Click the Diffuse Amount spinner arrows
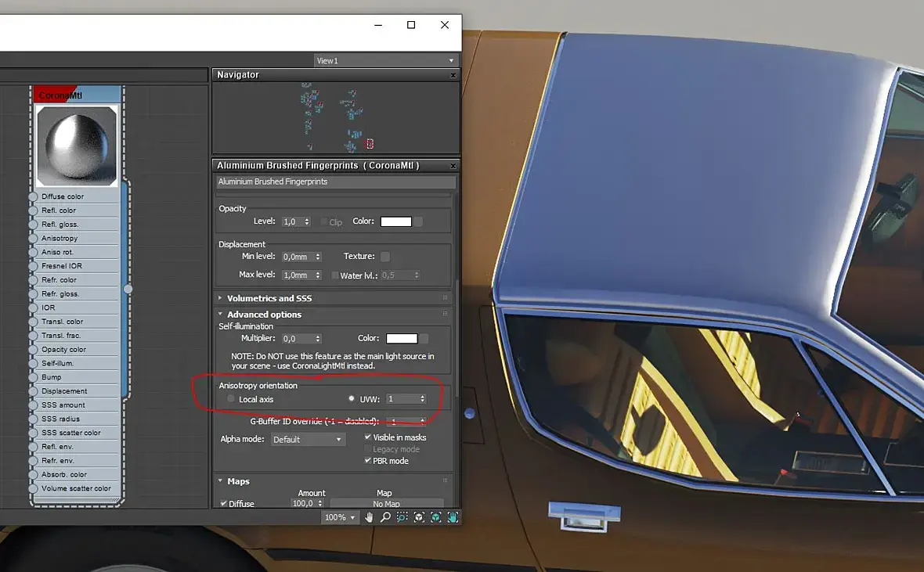 pyautogui.click(x=320, y=503)
